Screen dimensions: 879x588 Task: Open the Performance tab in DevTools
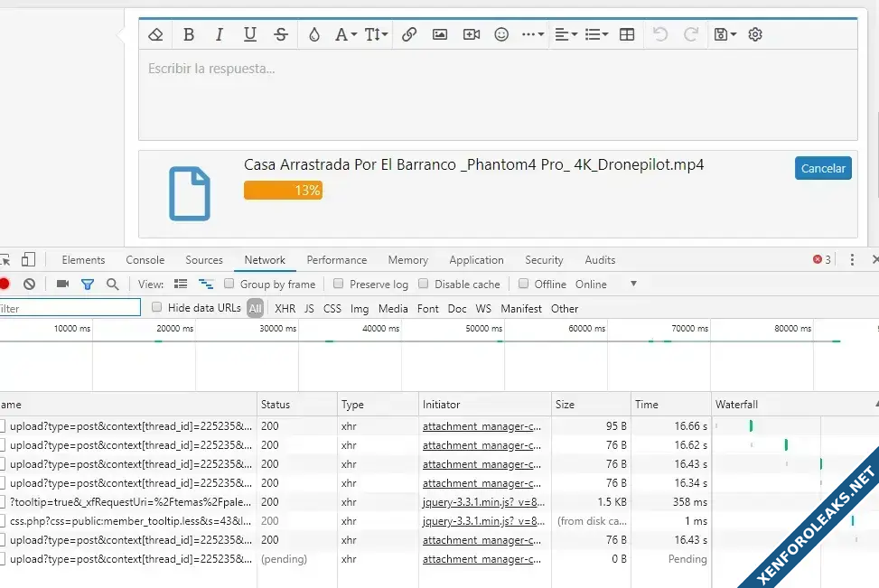tap(336, 260)
